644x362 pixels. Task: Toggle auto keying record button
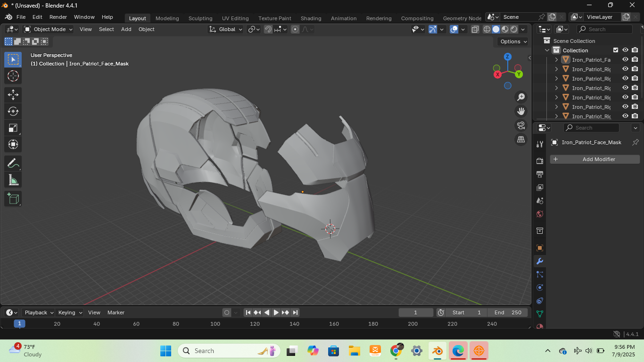pyautogui.click(x=227, y=313)
